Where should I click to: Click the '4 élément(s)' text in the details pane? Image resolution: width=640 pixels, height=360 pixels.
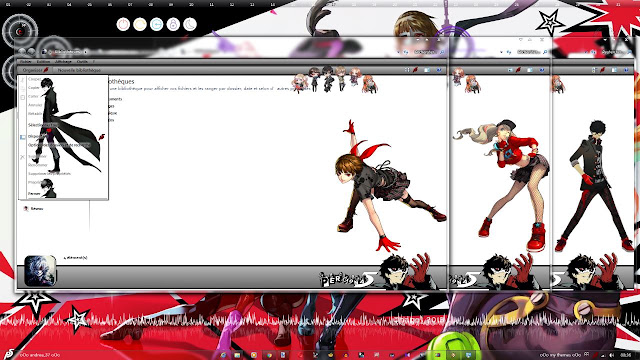click(x=76, y=258)
